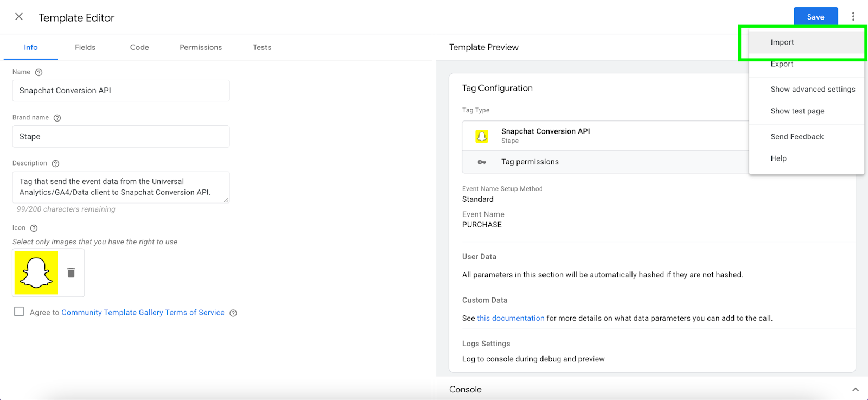Open the Code tab
This screenshot has height=400, width=868.
coord(139,47)
